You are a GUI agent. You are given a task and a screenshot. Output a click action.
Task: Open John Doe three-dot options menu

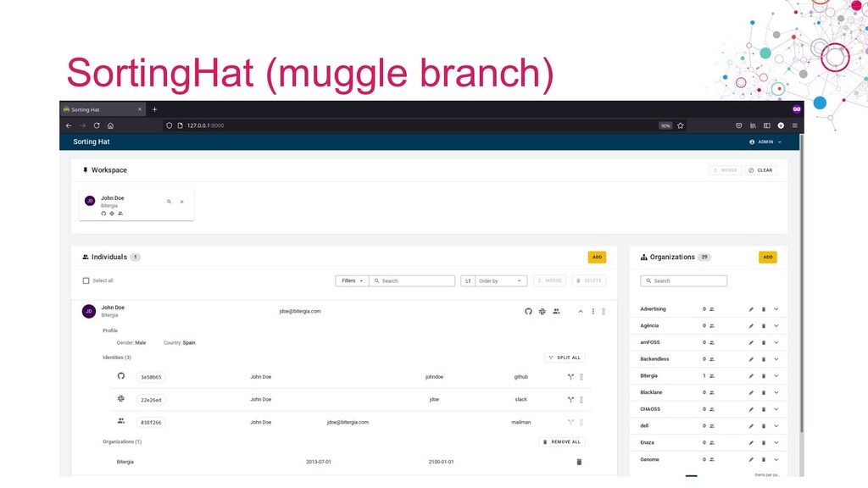click(x=593, y=312)
